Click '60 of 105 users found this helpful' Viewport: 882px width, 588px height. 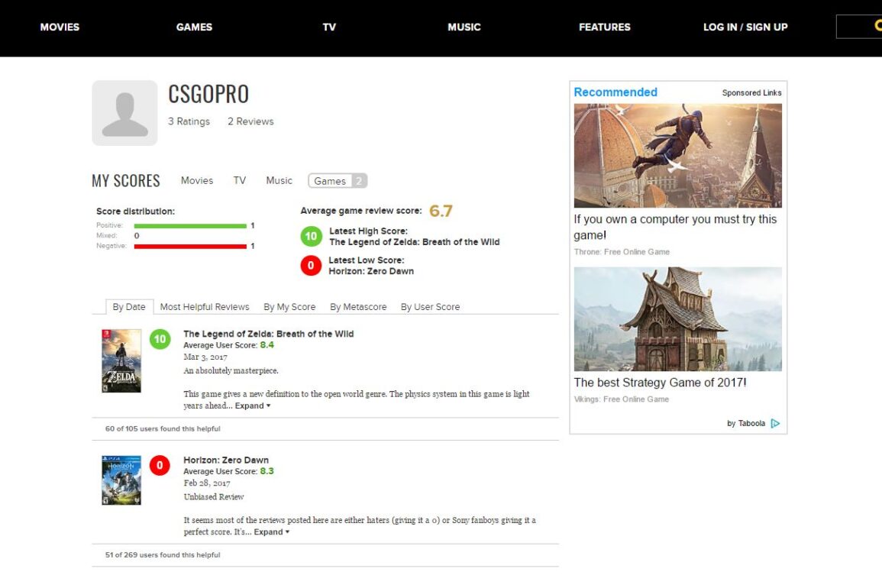(x=163, y=428)
